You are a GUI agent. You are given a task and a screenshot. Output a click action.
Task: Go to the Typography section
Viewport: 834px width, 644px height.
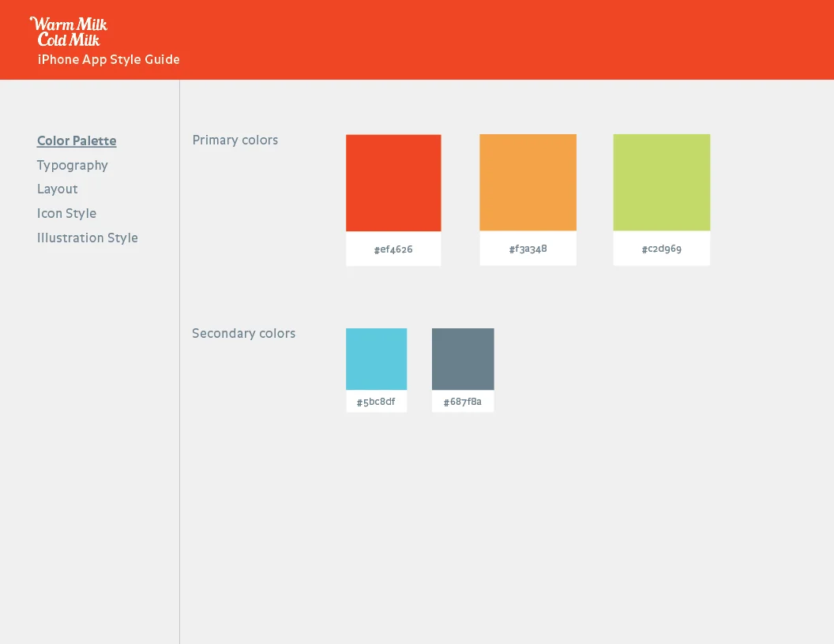click(x=73, y=166)
